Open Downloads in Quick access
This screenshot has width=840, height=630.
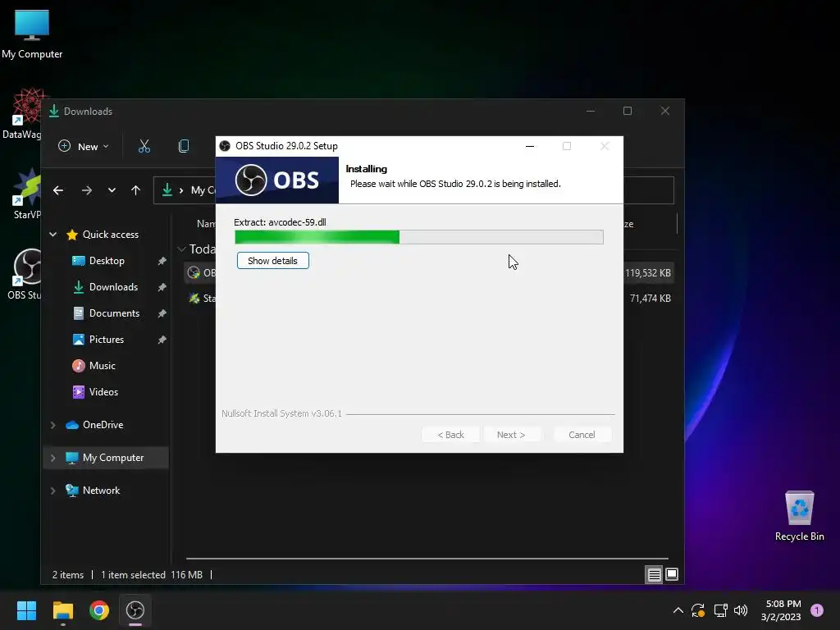tap(113, 287)
